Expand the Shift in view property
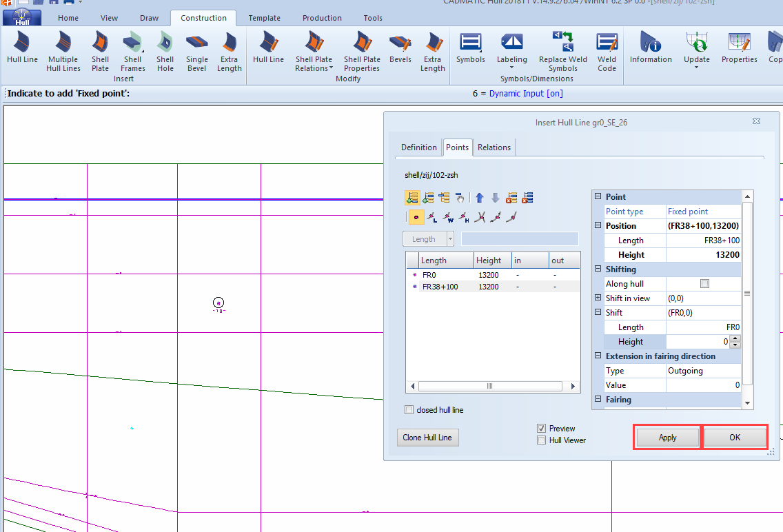The height and width of the screenshot is (532, 783). click(x=597, y=298)
